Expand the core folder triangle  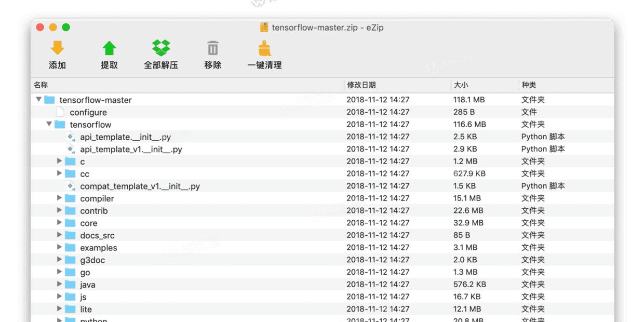click(60, 223)
